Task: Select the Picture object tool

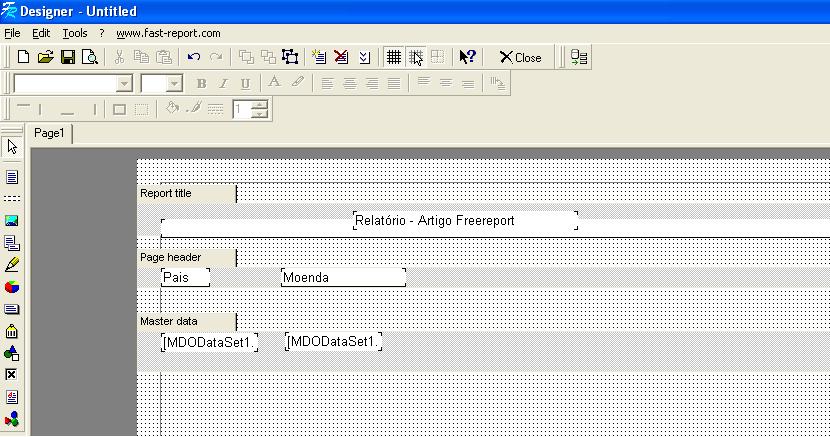Action: pos(12,221)
